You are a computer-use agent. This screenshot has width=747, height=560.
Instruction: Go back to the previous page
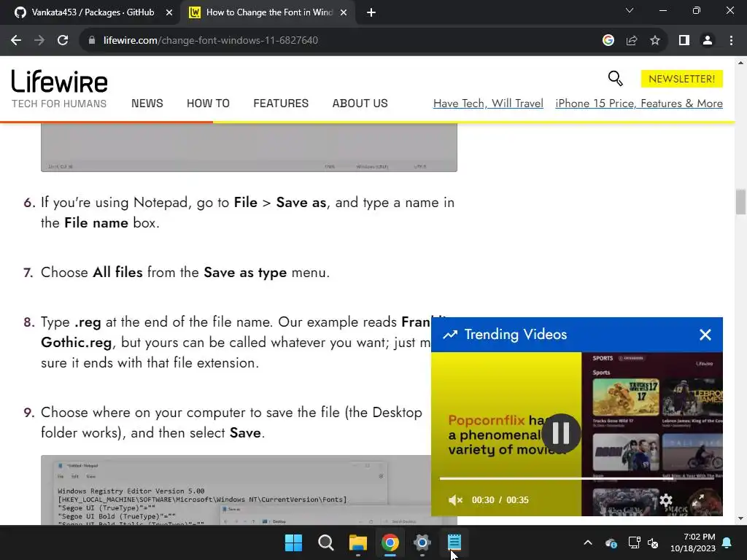point(16,41)
